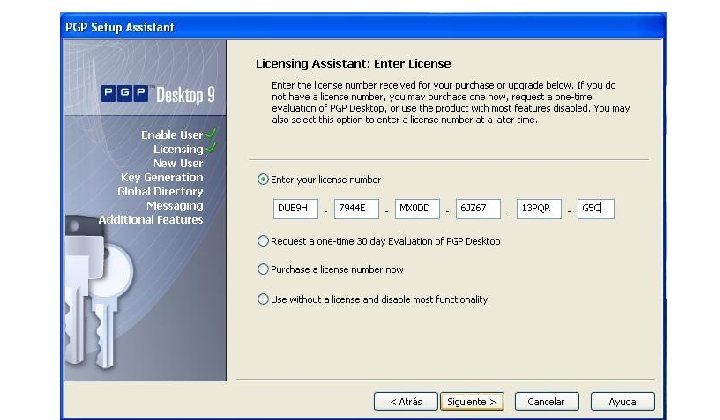
Task: Click the fifth license field containing 13PQR
Action: pyautogui.click(x=539, y=209)
